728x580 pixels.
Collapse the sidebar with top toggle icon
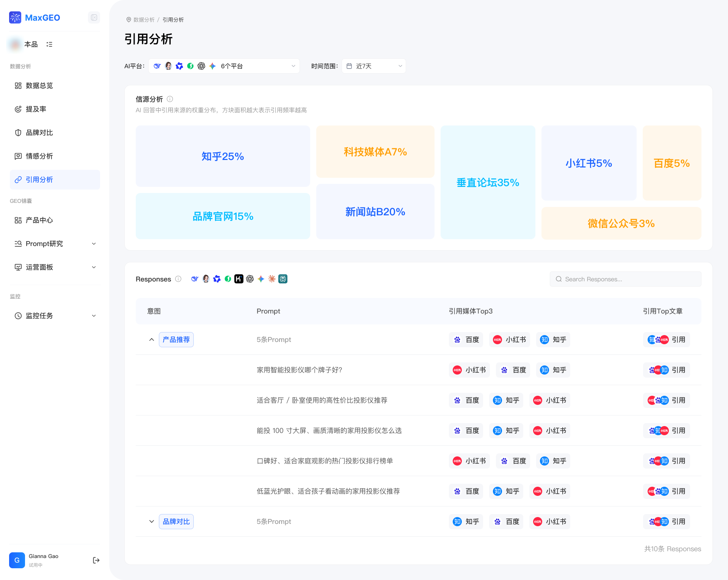click(x=94, y=17)
